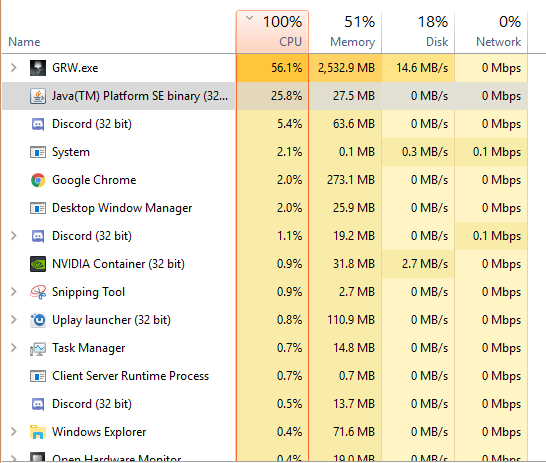
Task: Click the Windows Explorer folder icon
Action: 38,432
